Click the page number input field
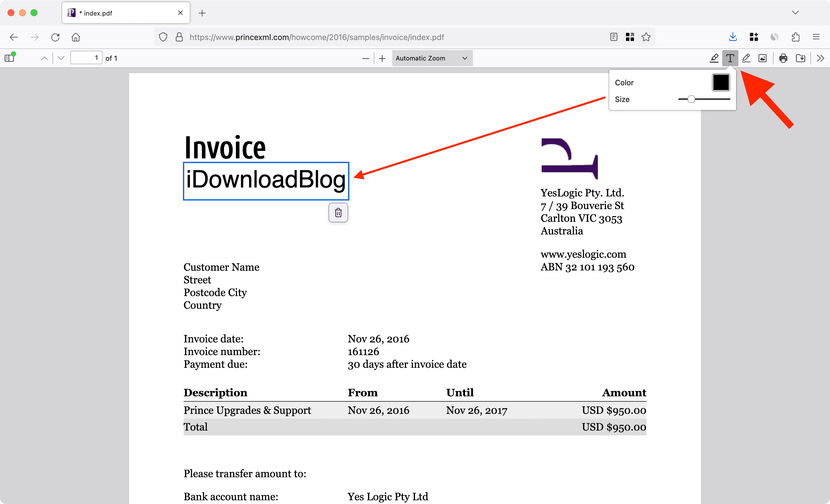 click(x=86, y=58)
